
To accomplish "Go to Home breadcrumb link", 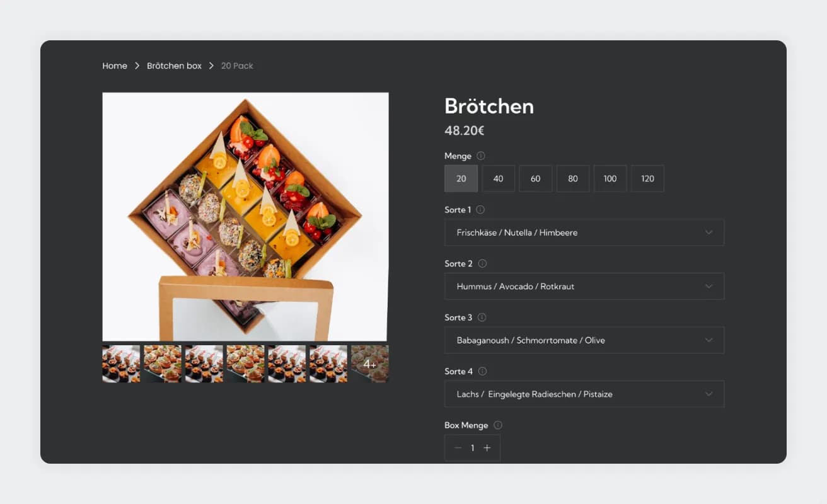I will [115, 66].
